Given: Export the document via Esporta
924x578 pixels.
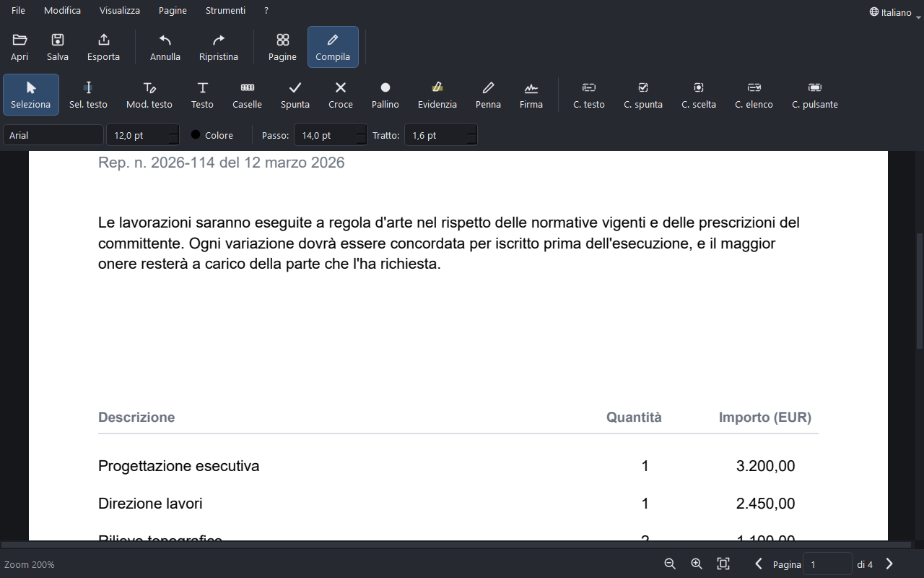Looking at the screenshot, I should (103, 47).
